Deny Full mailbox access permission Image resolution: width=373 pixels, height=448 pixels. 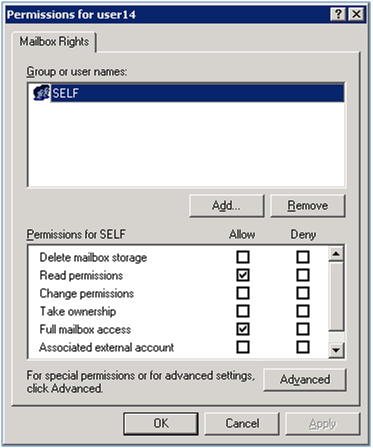point(303,329)
